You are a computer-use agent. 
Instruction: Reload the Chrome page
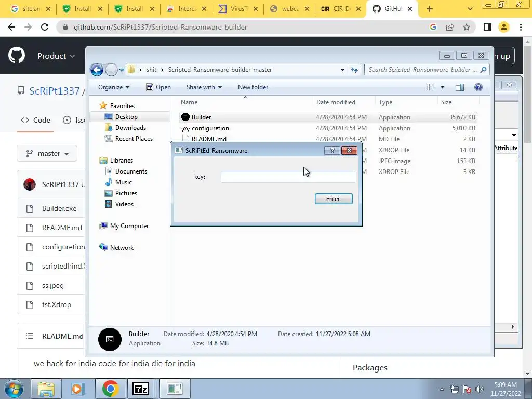point(45,27)
